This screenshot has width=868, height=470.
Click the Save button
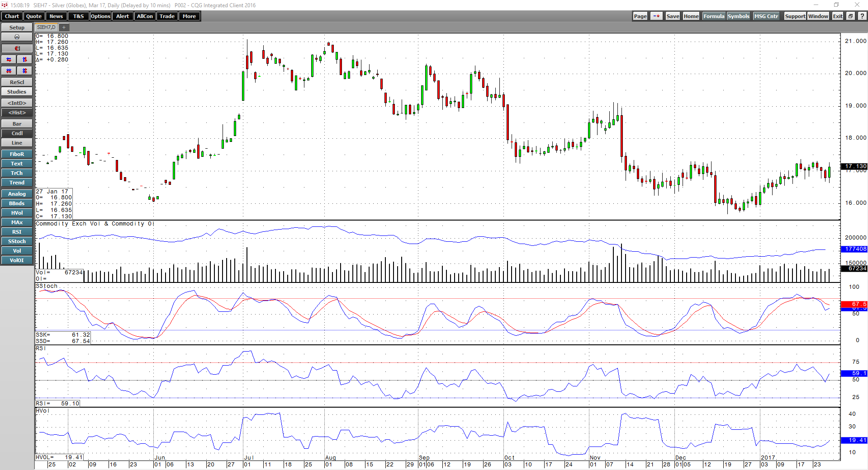tap(673, 16)
